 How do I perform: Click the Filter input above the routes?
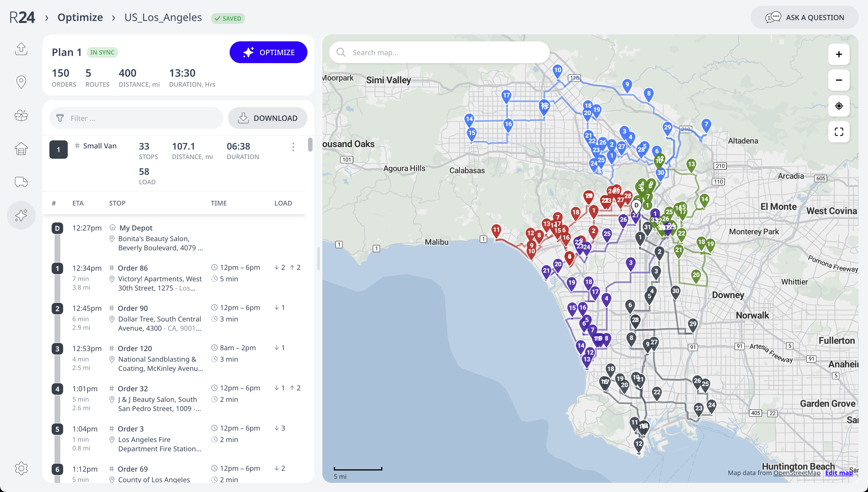tap(136, 118)
